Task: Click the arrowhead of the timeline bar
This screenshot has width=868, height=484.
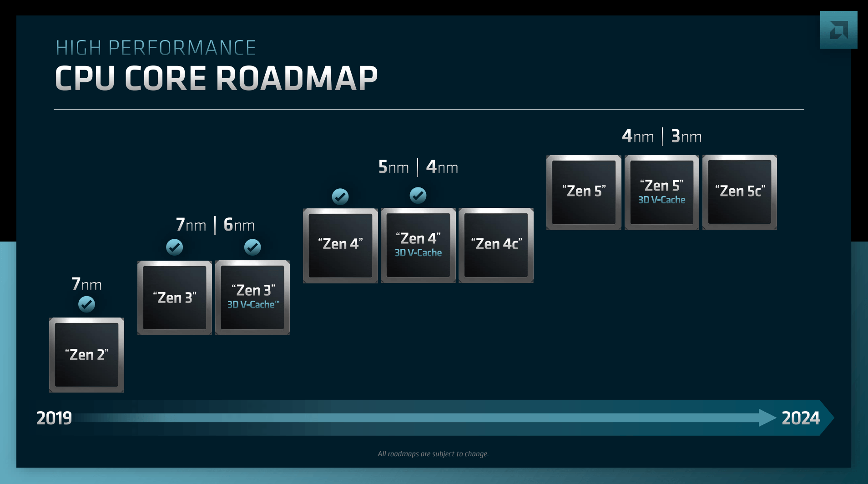Action: coord(767,418)
